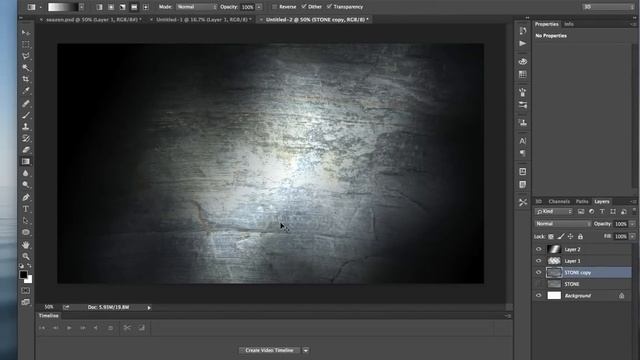Select the Eraser tool

[26, 150]
